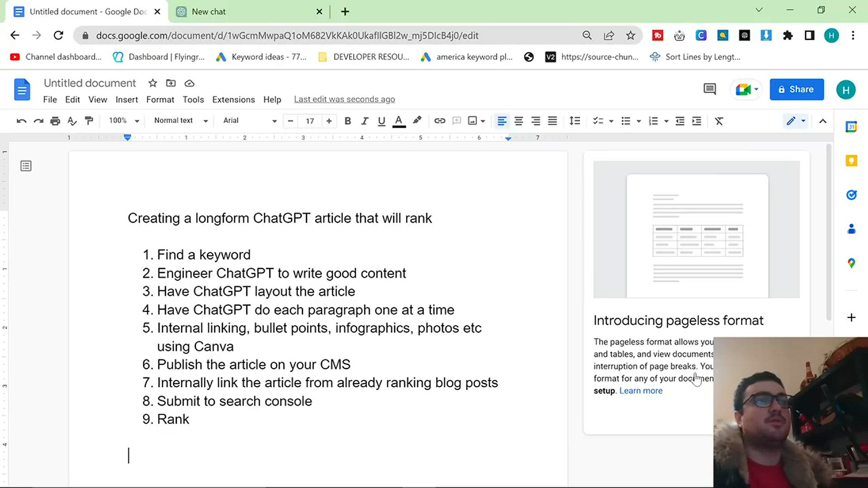
Task: Move document to a folder icon
Action: click(171, 83)
